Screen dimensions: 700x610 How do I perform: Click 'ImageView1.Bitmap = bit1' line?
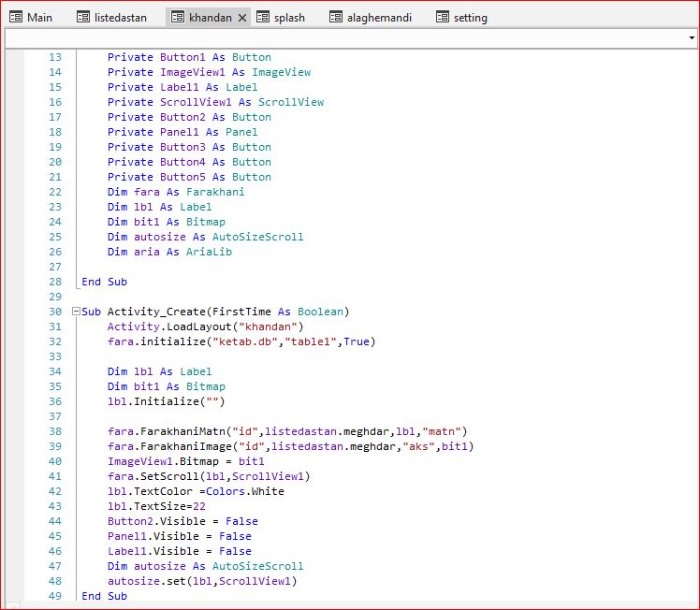point(185,461)
